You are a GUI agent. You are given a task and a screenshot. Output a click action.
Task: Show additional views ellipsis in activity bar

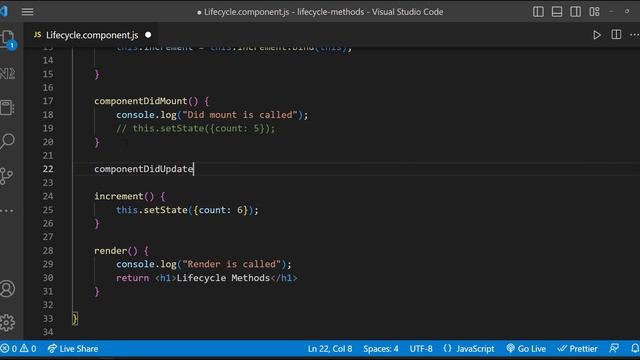point(7,211)
